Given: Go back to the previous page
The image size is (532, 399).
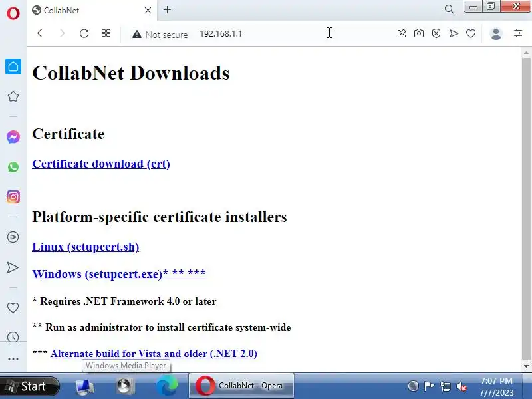Looking at the screenshot, I should [x=40, y=33].
